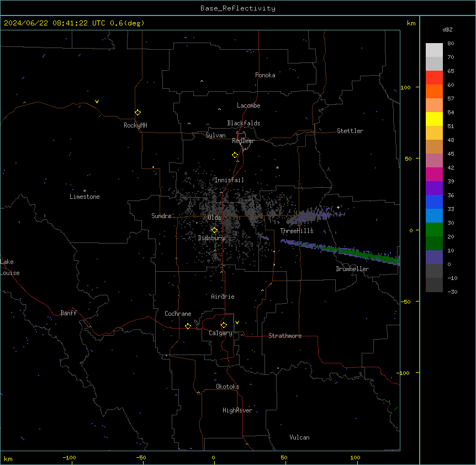
Task: Click the km unit label at bottom left
Action: click(8, 458)
